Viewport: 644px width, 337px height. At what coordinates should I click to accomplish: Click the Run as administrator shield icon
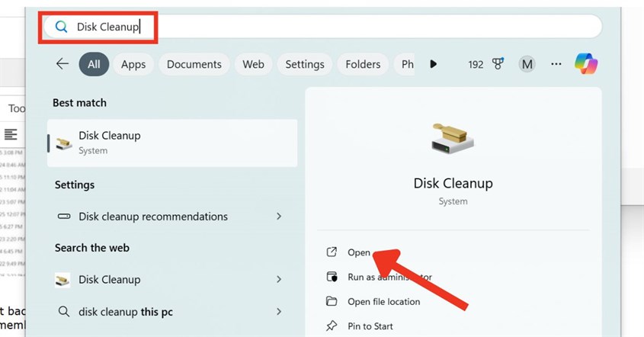tap(332, 277)
